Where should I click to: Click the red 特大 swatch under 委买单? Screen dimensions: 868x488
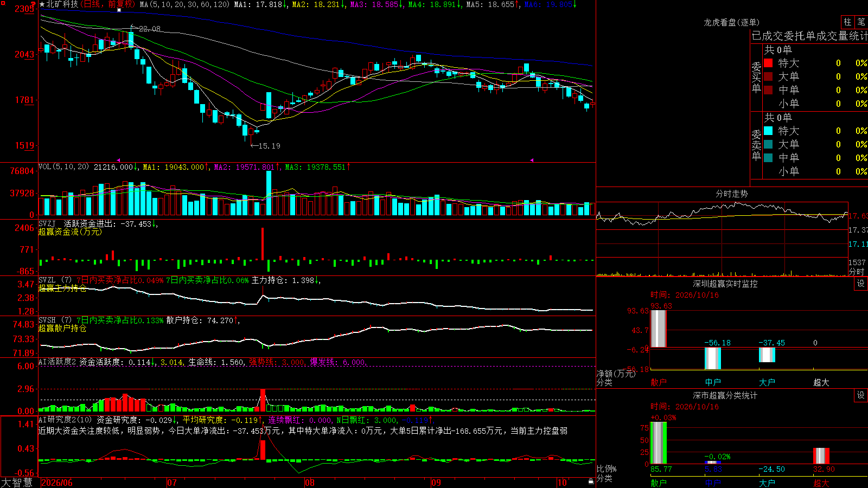(x=768, y=63)
